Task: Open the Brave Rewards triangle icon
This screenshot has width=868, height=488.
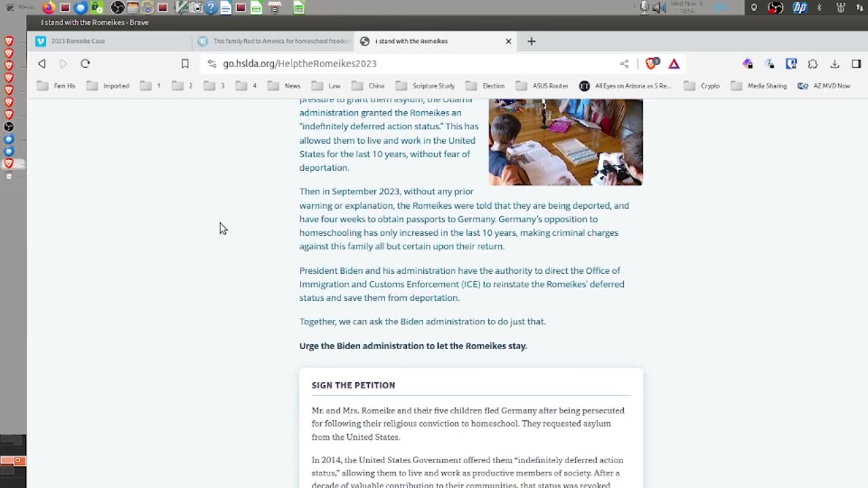Action: pos(674,64)
